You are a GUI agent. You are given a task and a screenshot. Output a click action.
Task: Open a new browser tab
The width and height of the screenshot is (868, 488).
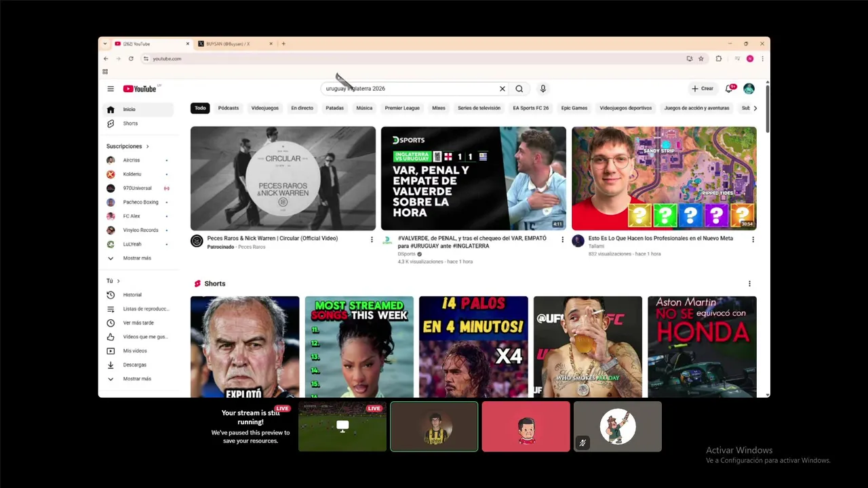(x=283, y=44)
